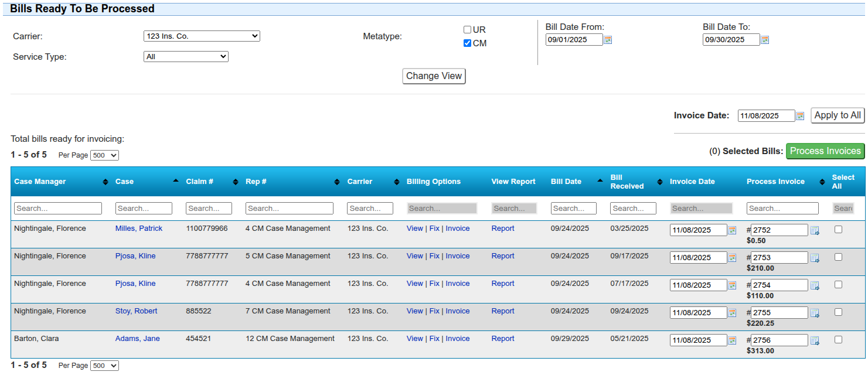868x375 pixels.
Task: Open the Invoice Date calendar beside Apply to All
Action: [x=799, y=115]
